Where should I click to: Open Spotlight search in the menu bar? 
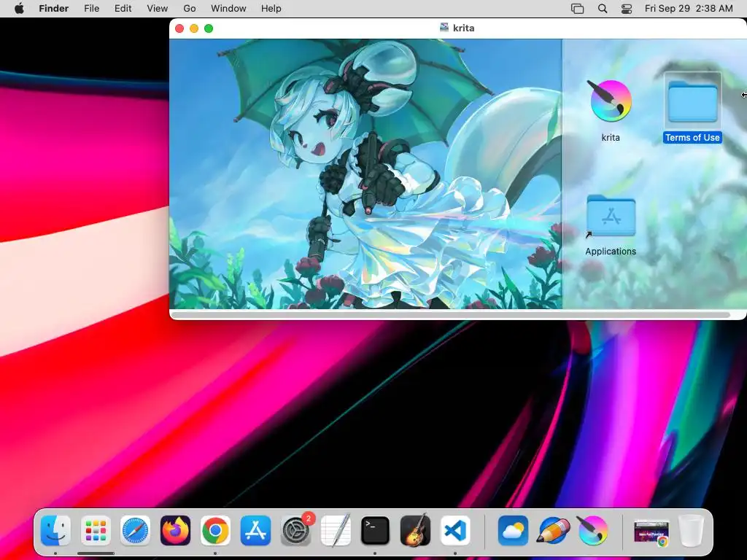tap(603, 9)
